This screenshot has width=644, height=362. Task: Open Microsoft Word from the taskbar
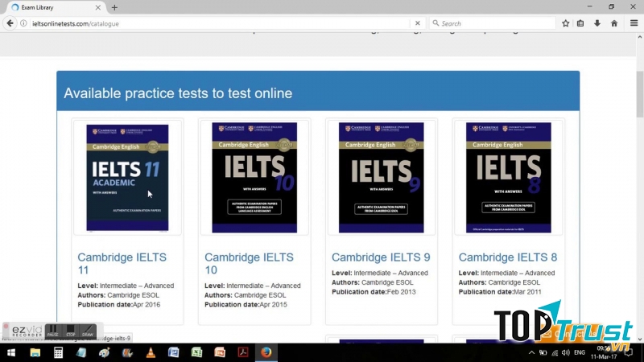pyautogui.click(x=173, y=352)
